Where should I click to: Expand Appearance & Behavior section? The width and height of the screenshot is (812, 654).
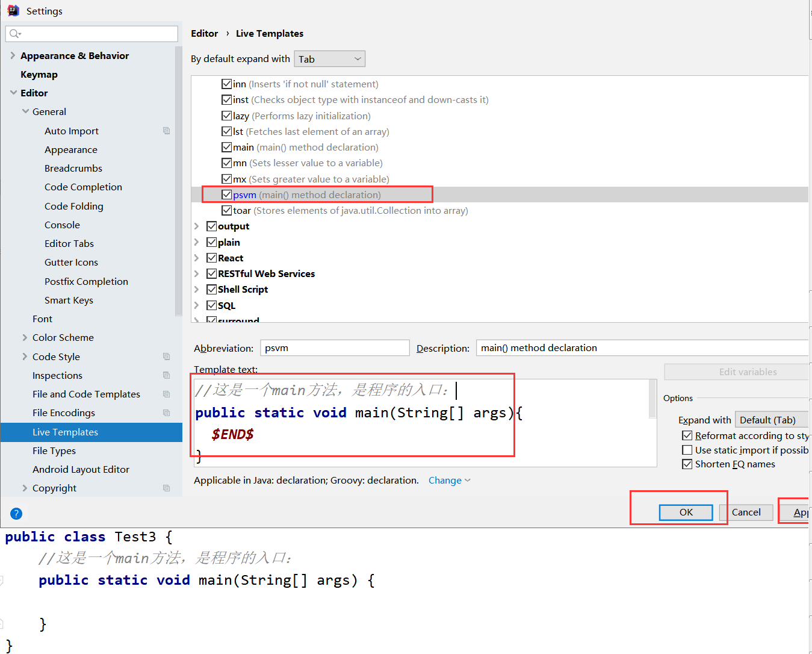tap(13, 55)
